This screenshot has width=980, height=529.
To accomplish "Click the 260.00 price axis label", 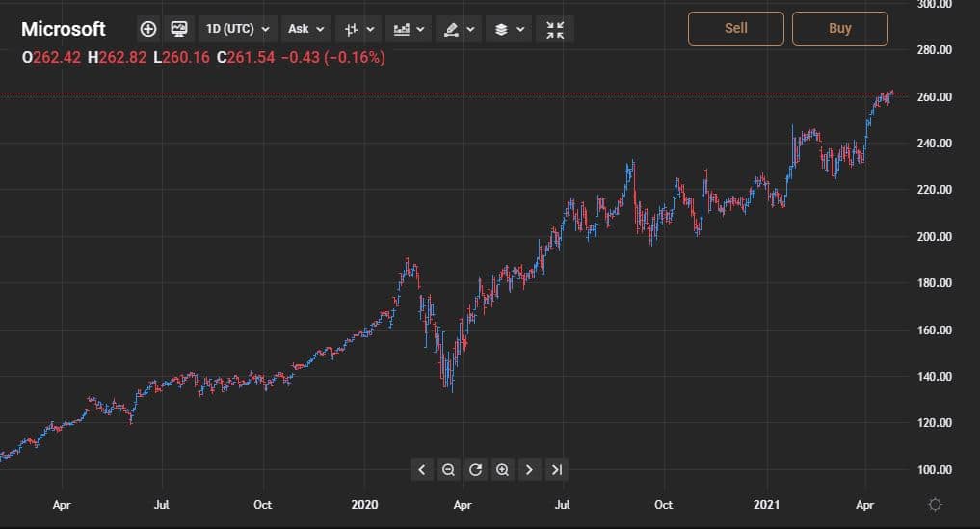I will [935, 97].
